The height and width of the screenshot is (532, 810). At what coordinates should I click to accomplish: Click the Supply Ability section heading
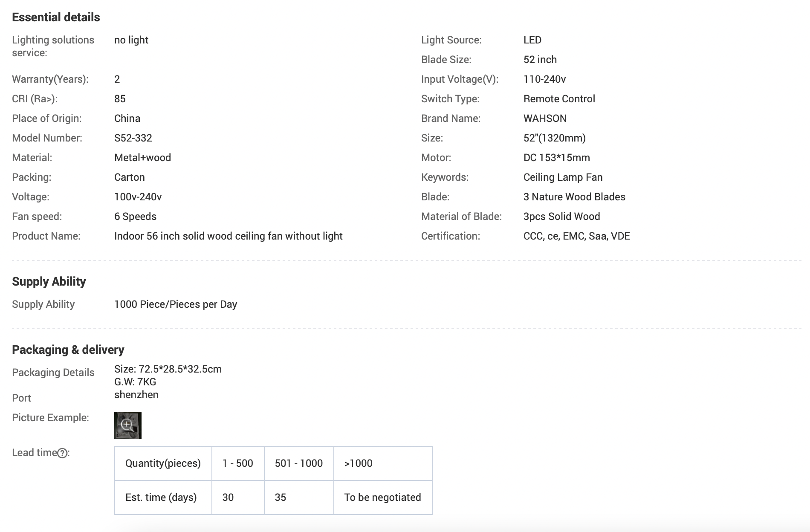point(49,282)
